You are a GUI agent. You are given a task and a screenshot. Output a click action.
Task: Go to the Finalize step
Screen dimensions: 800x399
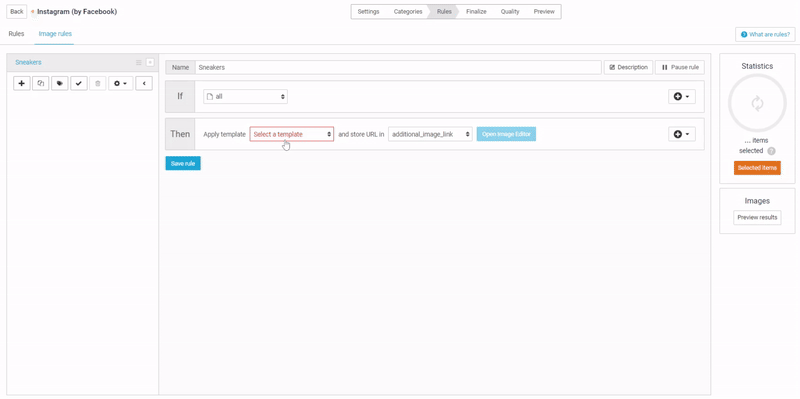click(x=476, y=12)
